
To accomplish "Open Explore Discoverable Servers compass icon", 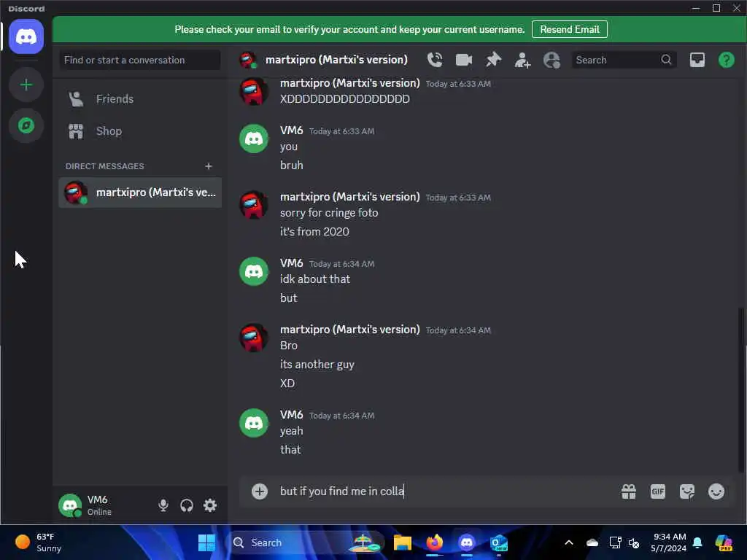I will click(26, 125).
